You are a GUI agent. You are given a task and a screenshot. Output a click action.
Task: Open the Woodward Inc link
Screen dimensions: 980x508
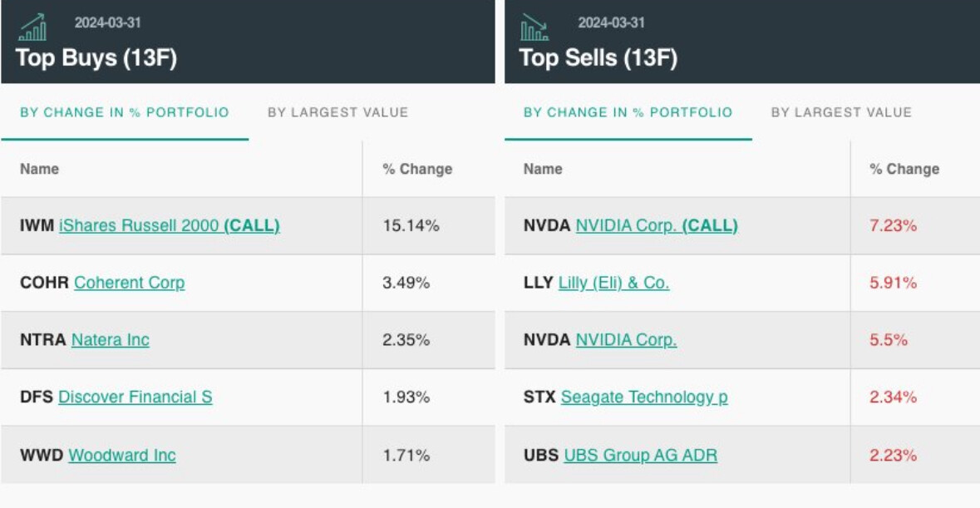coord(121,455)
